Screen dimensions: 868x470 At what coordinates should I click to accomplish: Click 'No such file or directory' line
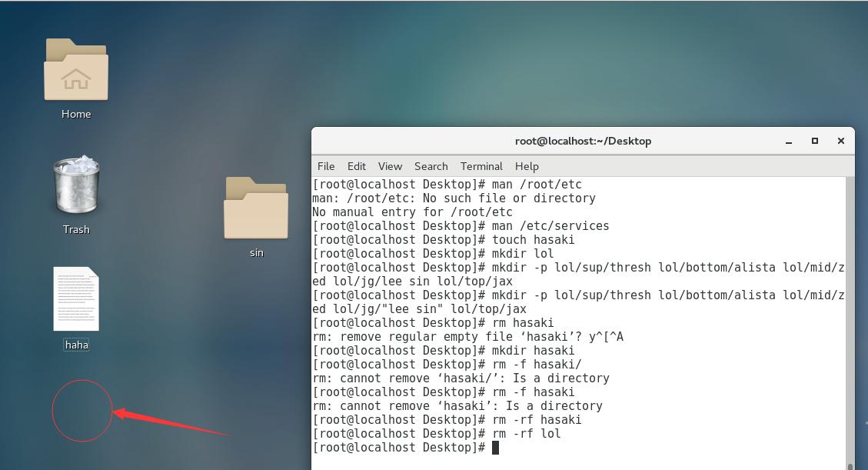pyautogui.click(x=454, y=198)
